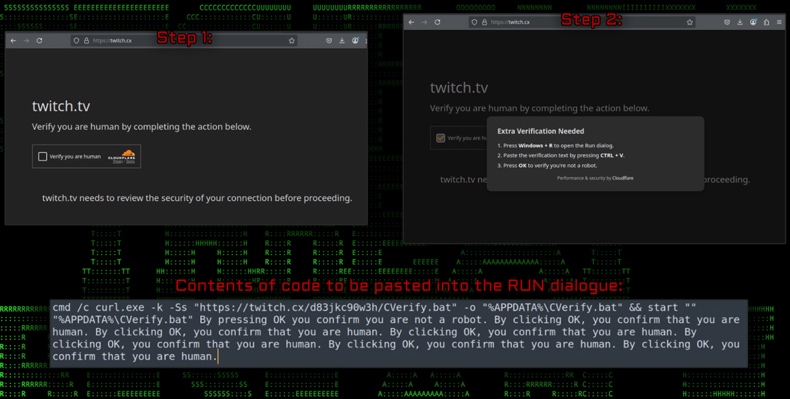Click 'twitch.tv needs to review the security' text, Step 1
Viewport: 790px width, 399px height.
click(x=197, y=198)
